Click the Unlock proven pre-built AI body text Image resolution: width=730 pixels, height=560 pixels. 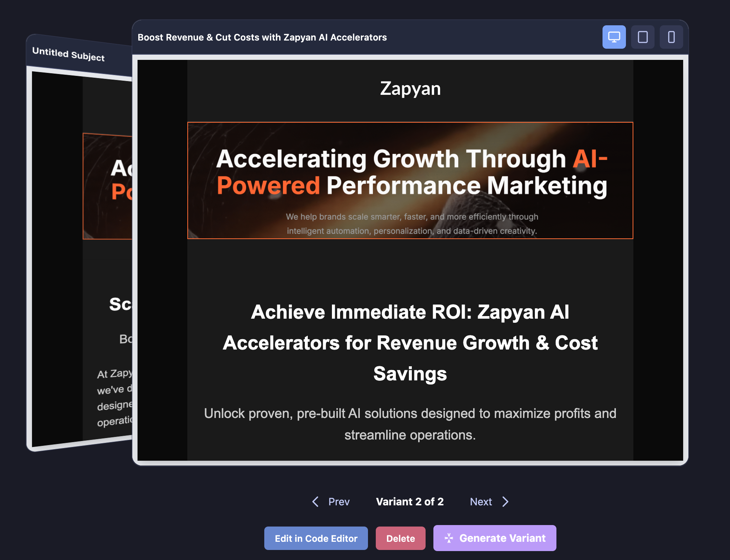click(x=410, y=424)
